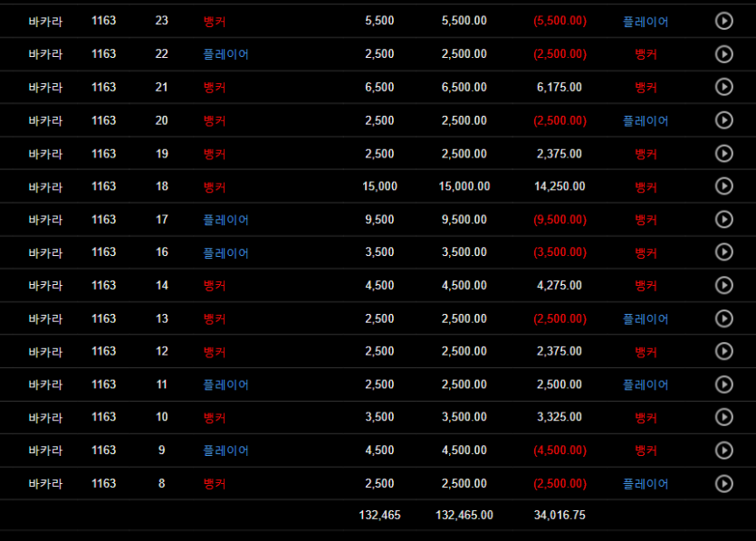The image size is (756, 541).
Task: Play the replay for round 13
Action: coord(723,318)
